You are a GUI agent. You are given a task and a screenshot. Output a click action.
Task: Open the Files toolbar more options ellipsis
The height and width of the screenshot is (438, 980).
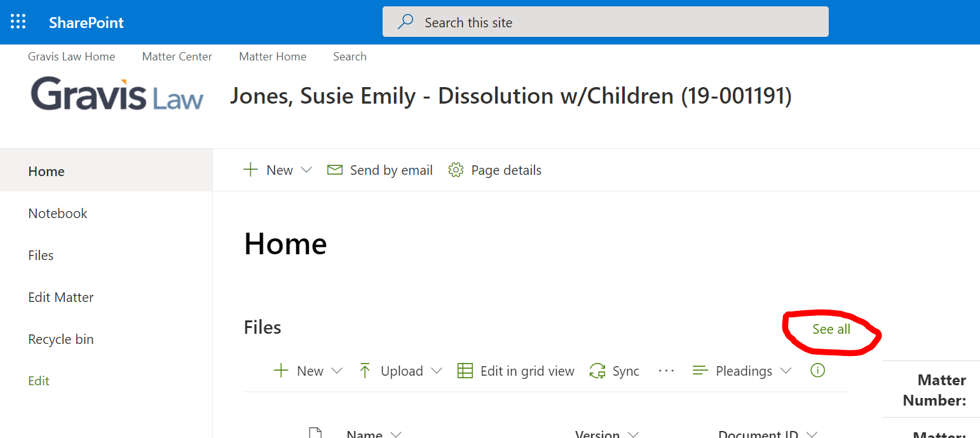[666, 371]
